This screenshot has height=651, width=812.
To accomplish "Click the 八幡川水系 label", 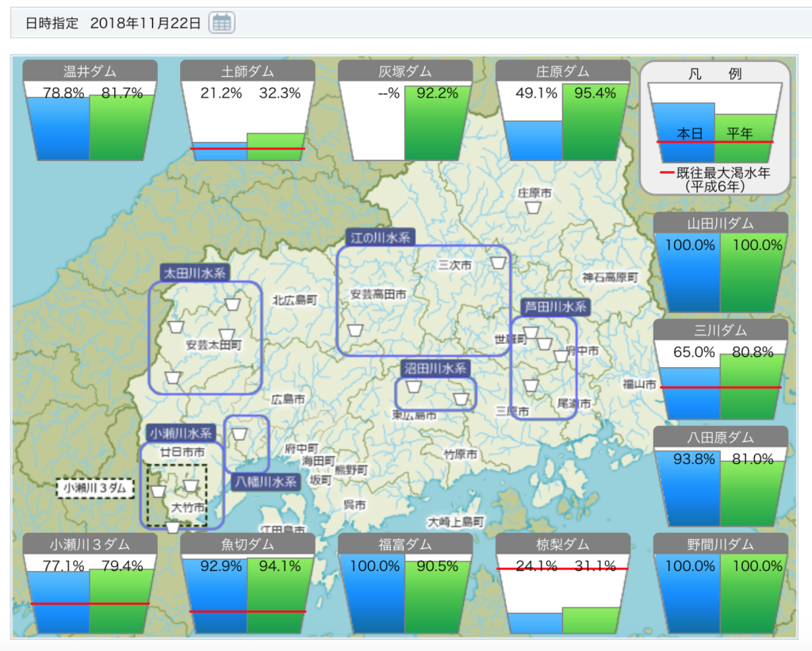I will pos(265,481).
